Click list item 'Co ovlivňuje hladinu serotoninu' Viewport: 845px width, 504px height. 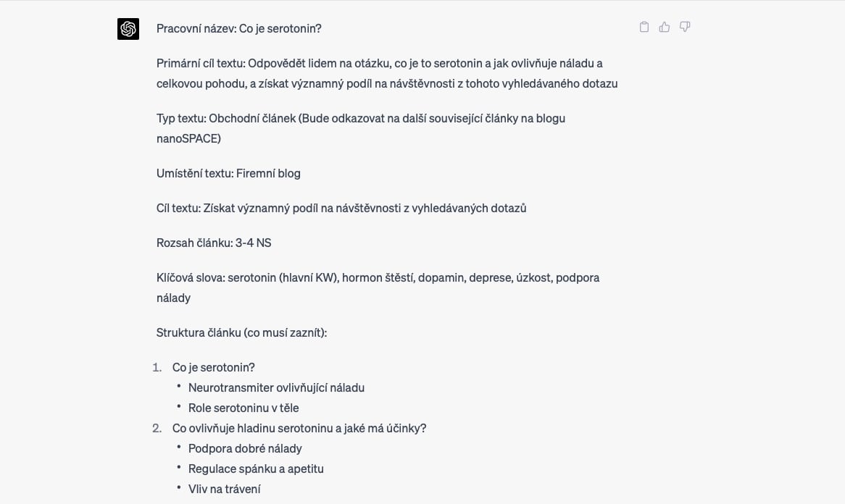(x=299, y=429)
